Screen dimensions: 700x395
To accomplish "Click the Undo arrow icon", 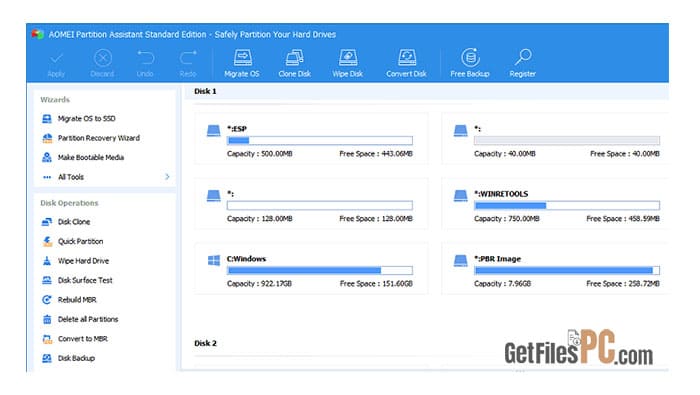I will (146, 58).
